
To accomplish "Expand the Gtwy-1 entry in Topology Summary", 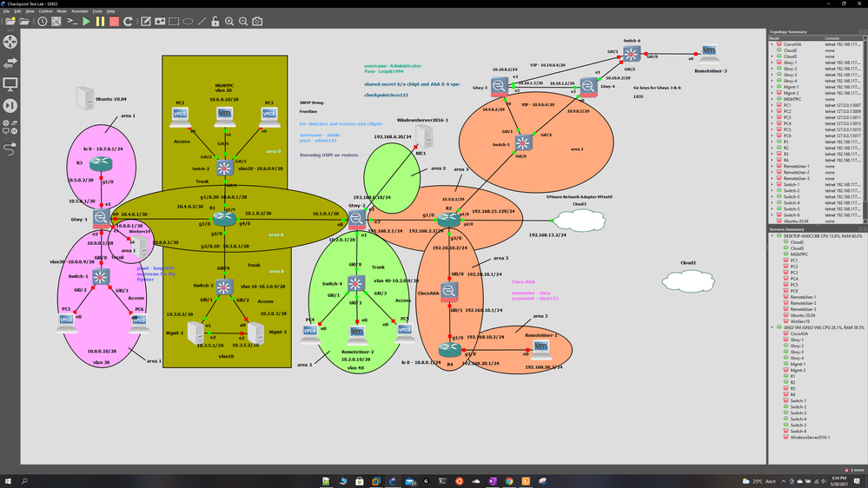I will [772, 63].
